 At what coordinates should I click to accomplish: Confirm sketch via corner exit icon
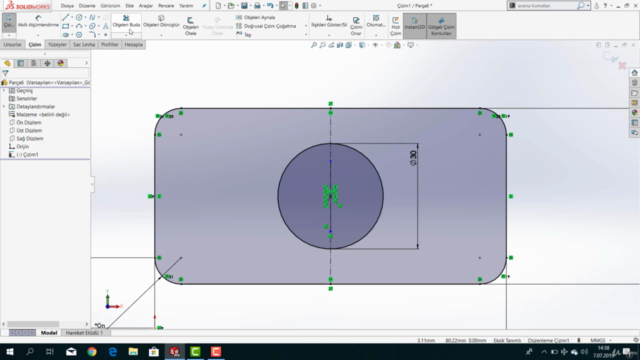click(611, 58)
